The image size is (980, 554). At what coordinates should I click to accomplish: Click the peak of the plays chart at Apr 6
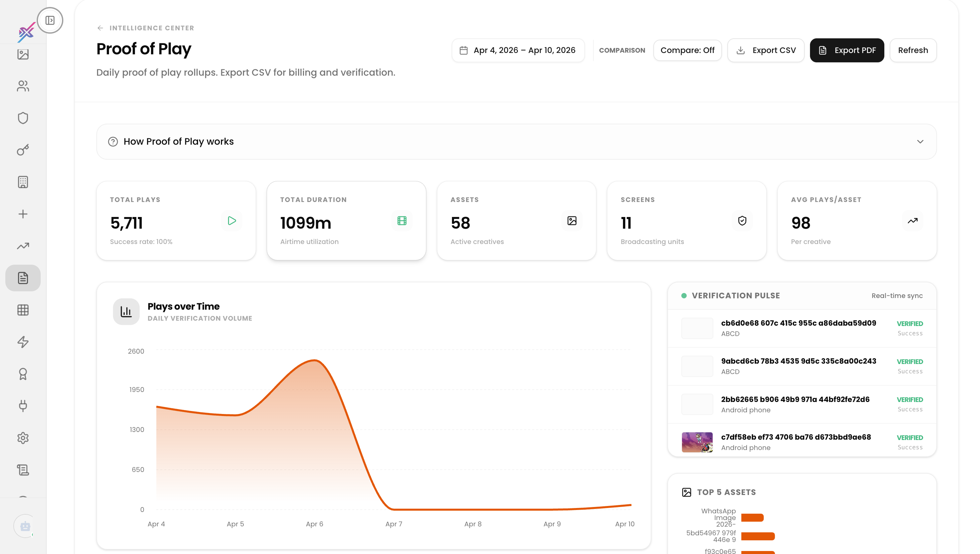(314, 360)
